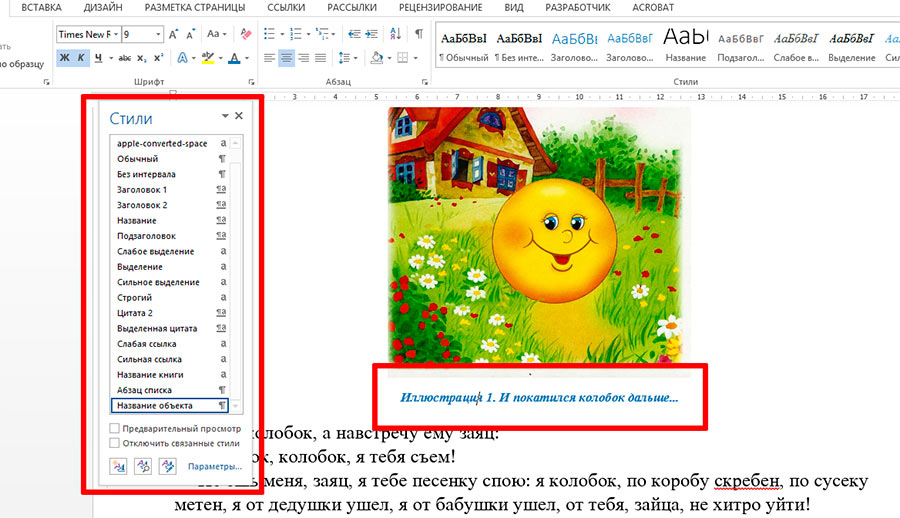Apply italic formatting (К) button
The width and height of the screenshot is (900, 518).
click(x=81, y=58)
